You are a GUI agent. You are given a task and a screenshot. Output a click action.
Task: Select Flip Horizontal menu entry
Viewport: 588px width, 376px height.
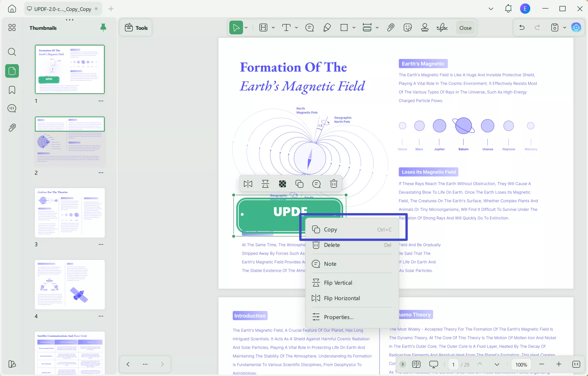[x=342, y=298]
